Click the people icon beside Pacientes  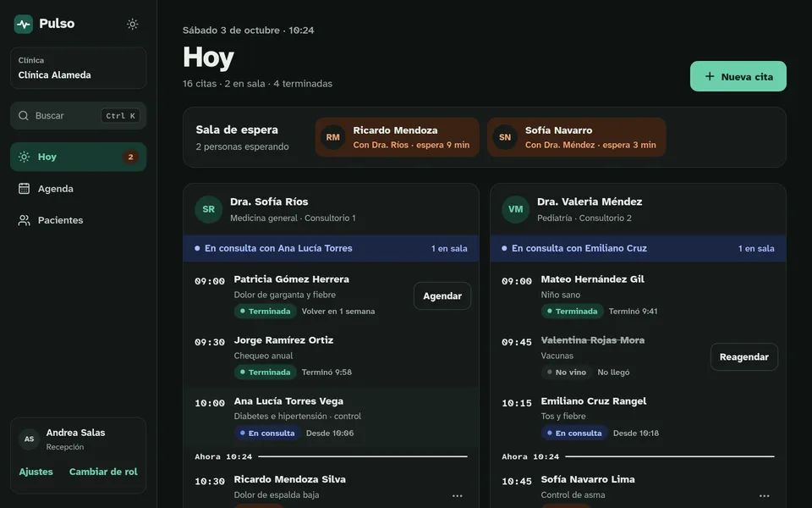(x=24, y=220)
